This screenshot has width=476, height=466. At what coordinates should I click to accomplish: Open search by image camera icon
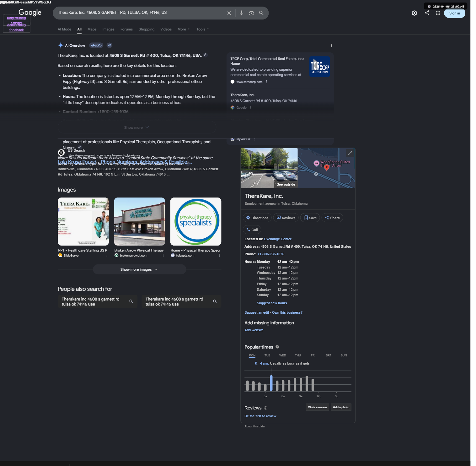click(x=251, y=13)
